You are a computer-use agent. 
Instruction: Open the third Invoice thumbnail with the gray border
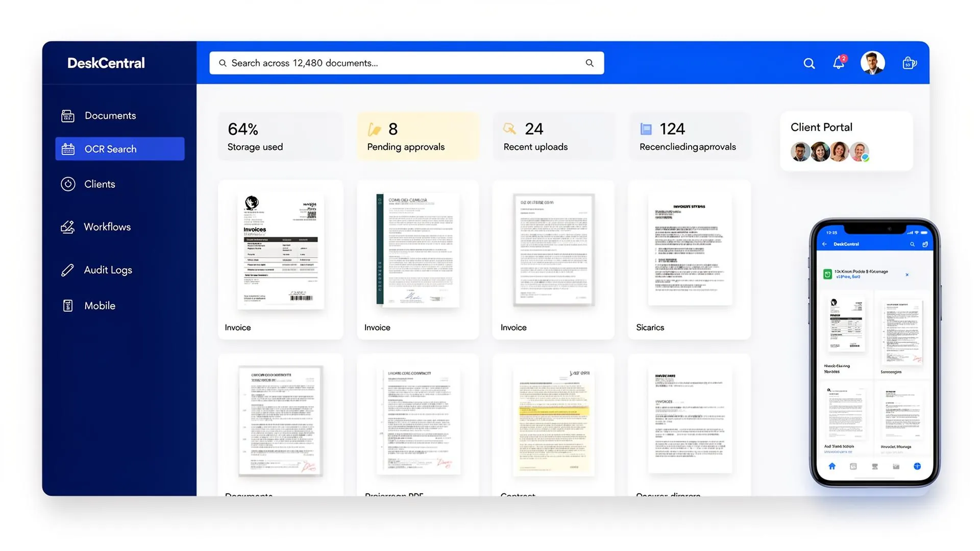(554, 250)
